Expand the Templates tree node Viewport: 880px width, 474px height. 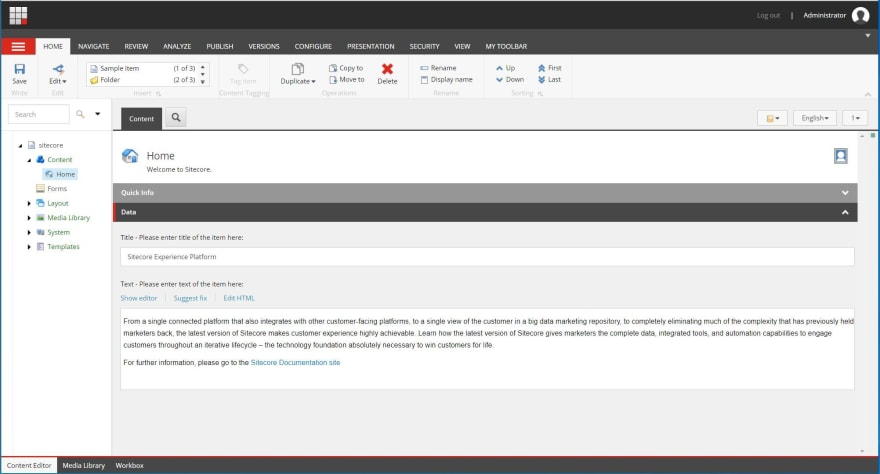coord(29,247)
